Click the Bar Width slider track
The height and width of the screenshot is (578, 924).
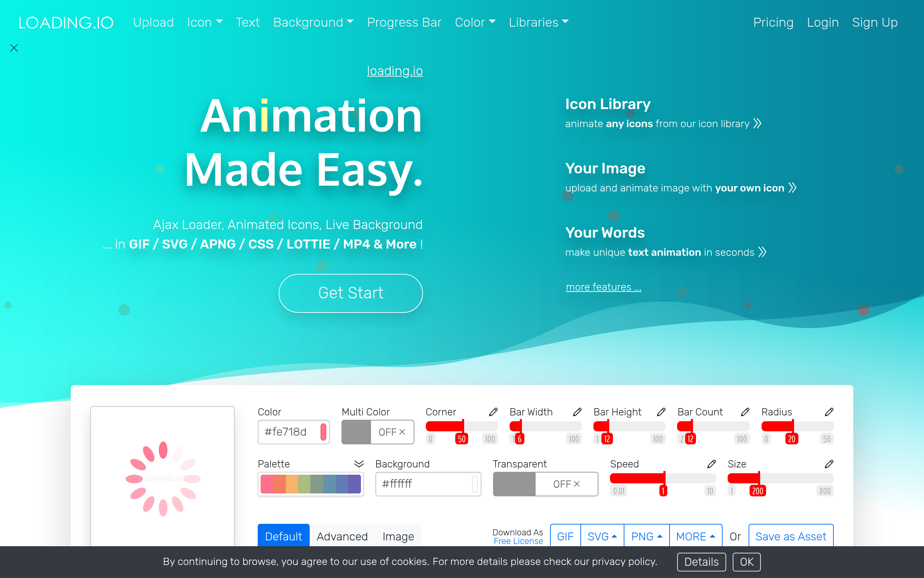pyautogui.click(x=546, y=426)
